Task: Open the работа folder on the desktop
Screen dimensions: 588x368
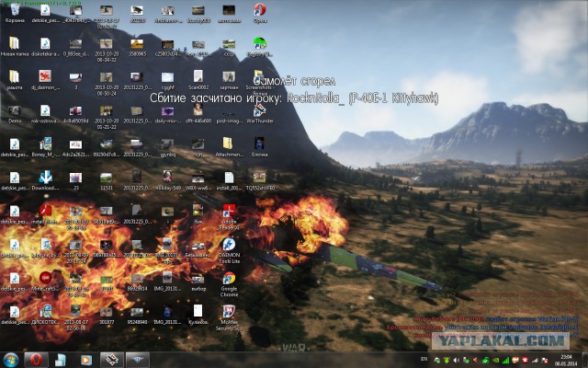Action: (x=15, y=80)
